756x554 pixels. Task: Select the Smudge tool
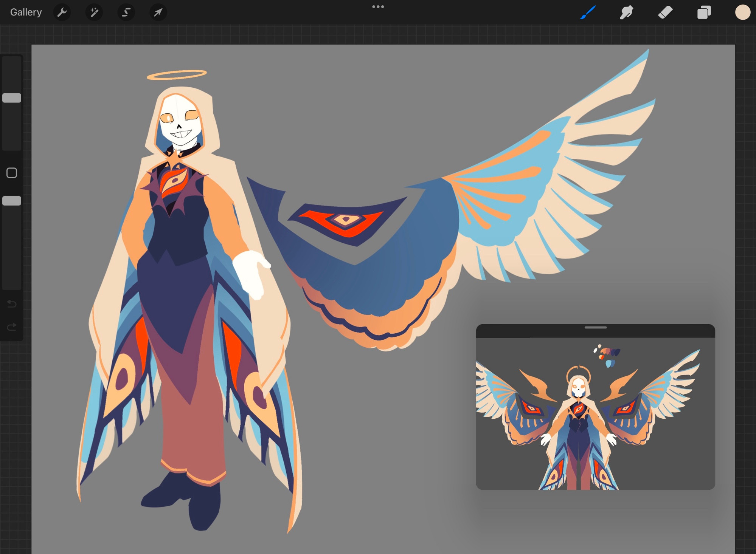pyautogui.click(x=627, y=12)
